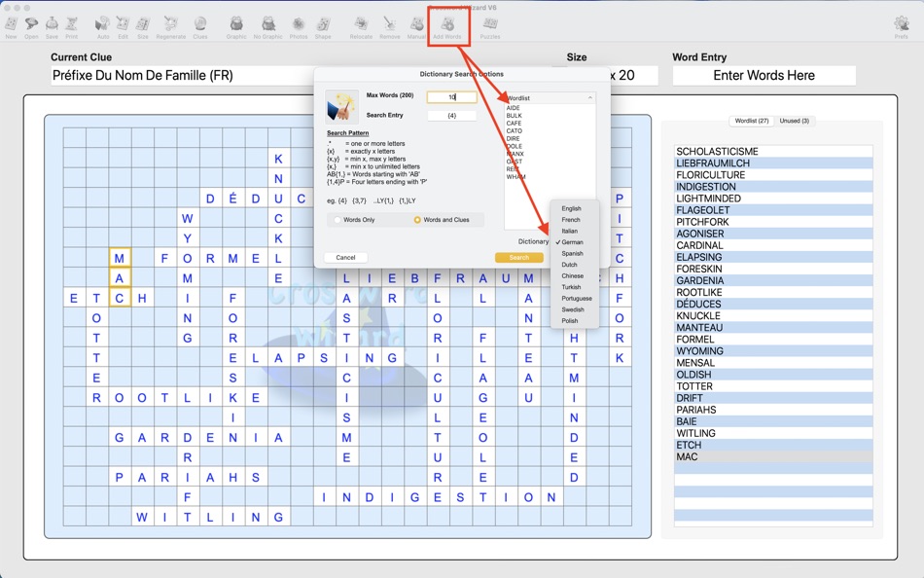Select the Words Only radio button

(x=338, y=220)
